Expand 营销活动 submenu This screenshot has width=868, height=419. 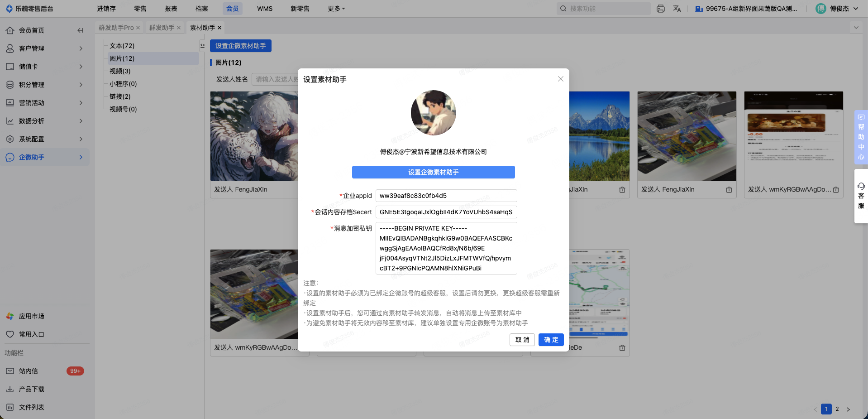(x=81, y=103)
